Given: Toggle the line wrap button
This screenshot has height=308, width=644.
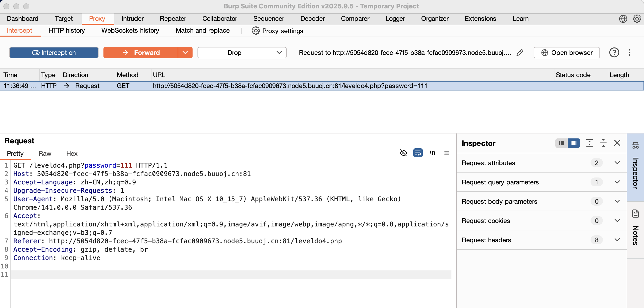Looking at the screenshot, I should click(418, 153).
